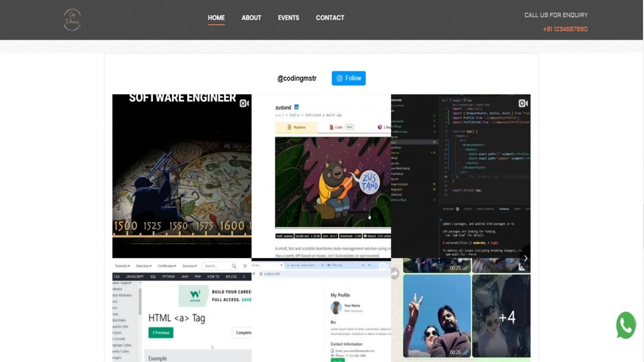Open the VS Code App.js post

click(460, 176)
